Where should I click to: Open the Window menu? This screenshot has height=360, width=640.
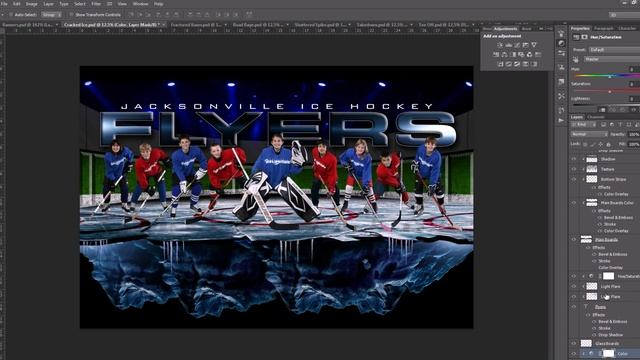coord(140,4)
